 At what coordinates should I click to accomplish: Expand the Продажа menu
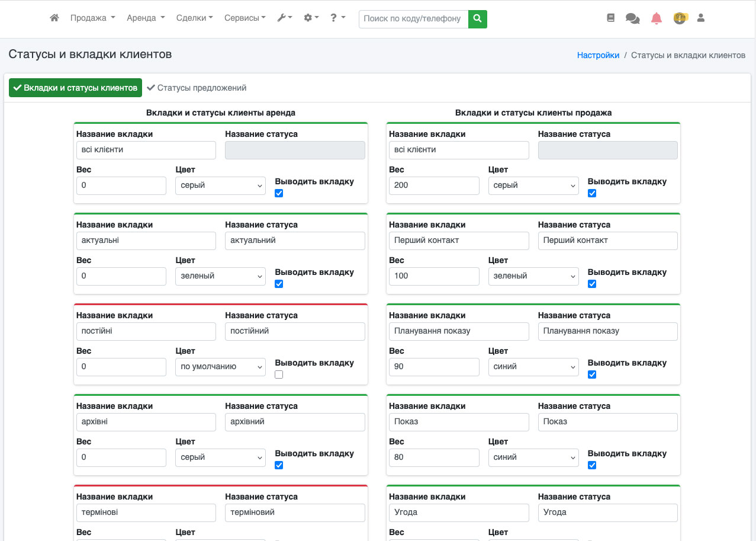[92, 18]
